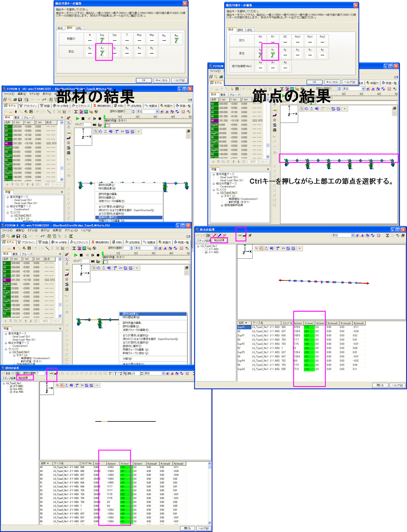Click the ALL icon in 部材の結果 toolbar
The image size is (407, 532).
click(x=130, y=373)
